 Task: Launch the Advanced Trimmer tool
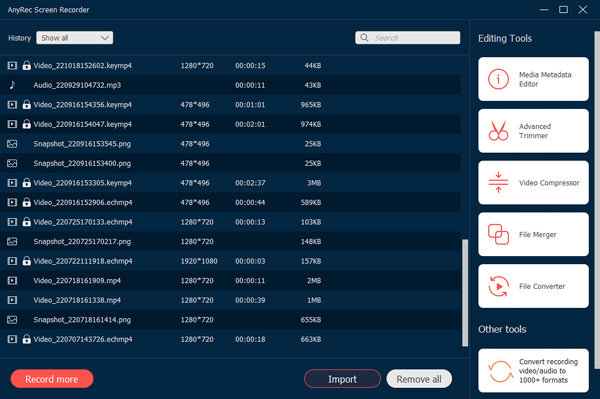[x=533, y=131]
